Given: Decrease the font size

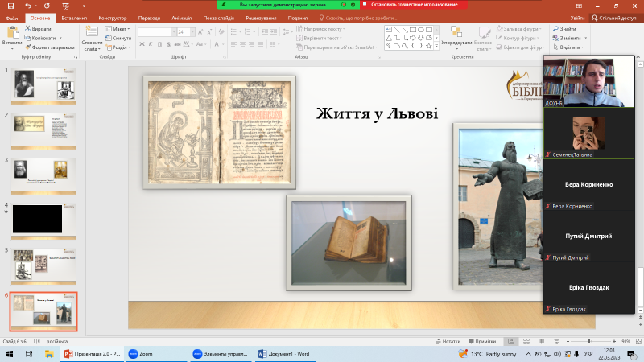Looking at the screenshot, I should [x=209, y=32].
